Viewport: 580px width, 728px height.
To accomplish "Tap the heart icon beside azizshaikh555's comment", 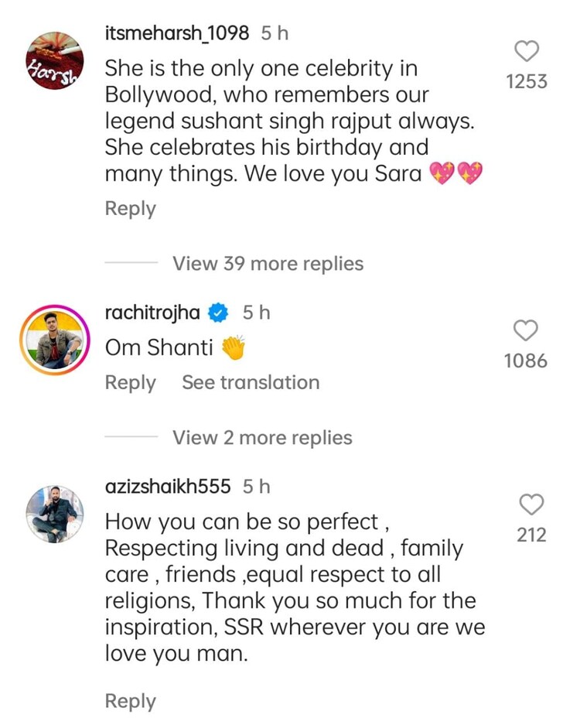I will click(531, 504).
